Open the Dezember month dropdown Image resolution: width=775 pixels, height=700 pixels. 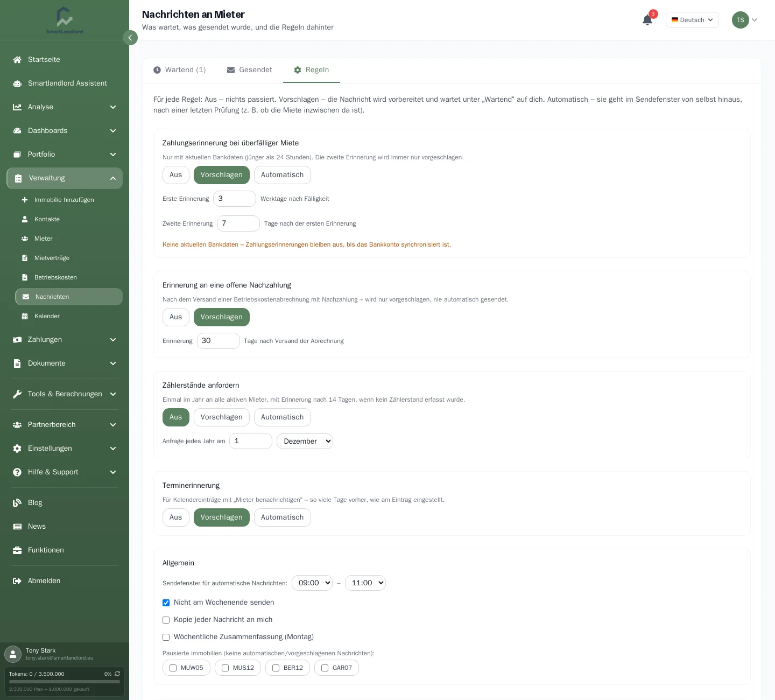305,441
